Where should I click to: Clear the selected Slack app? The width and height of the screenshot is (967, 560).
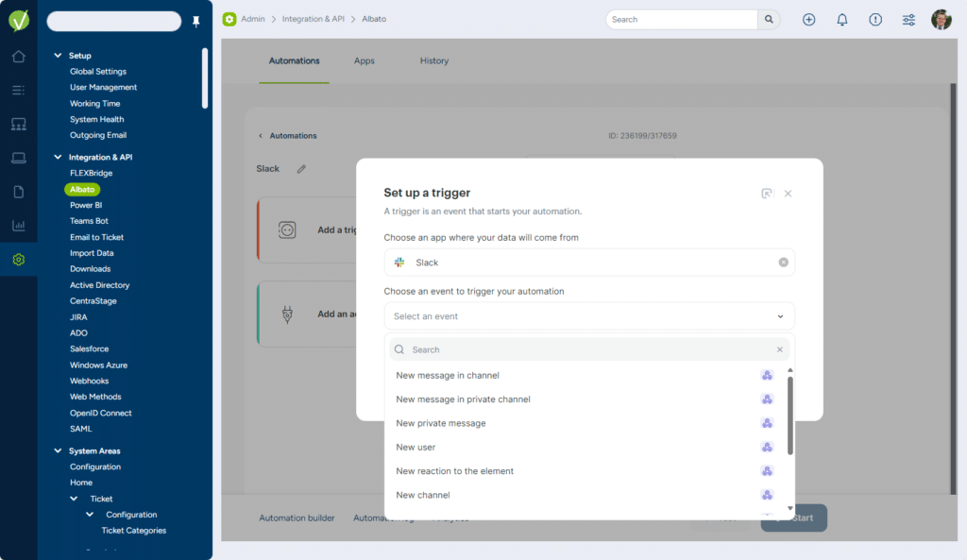pos(783,263)
